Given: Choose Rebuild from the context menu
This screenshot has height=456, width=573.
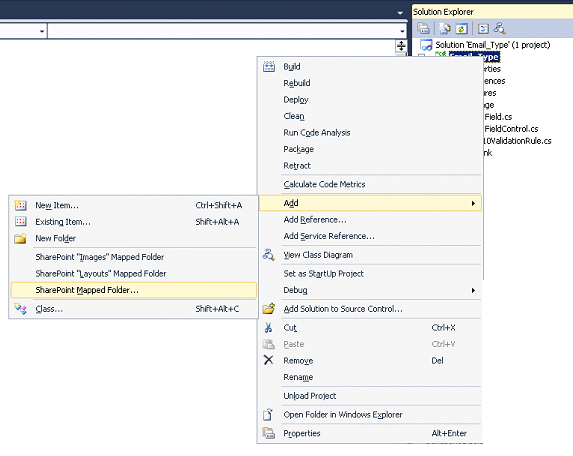Looking at the screenshot, I should coord(370,83).
